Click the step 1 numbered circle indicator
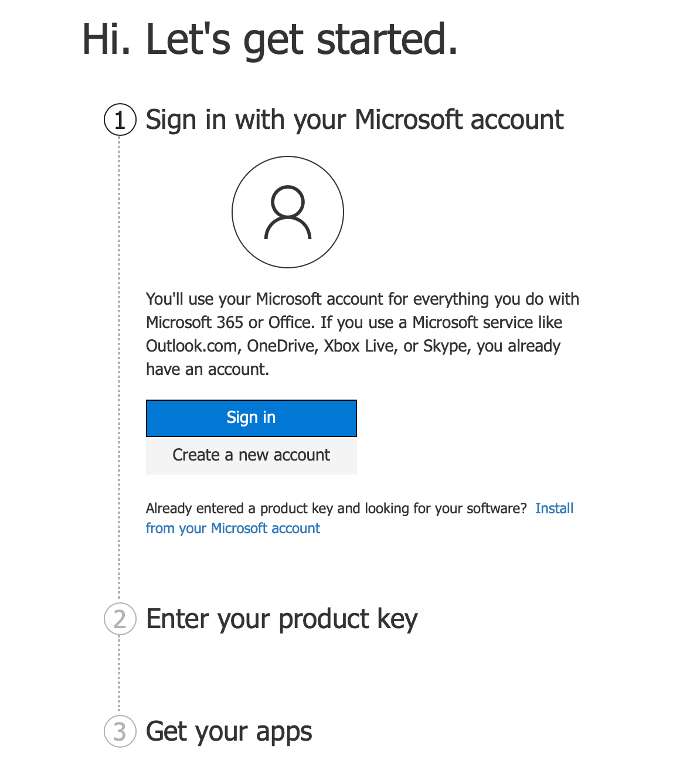673x784 pixels. [120, 120]
